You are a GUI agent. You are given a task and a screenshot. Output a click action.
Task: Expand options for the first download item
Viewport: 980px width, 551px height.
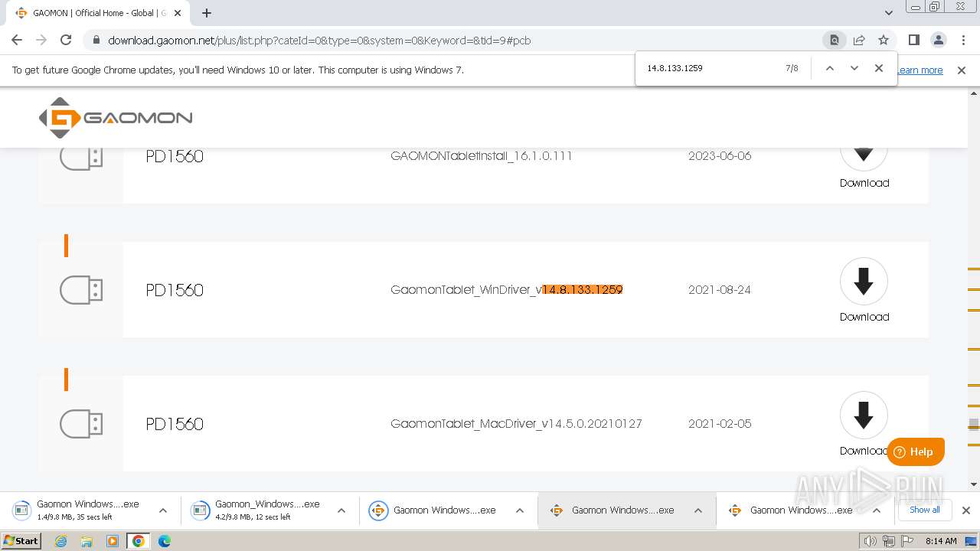163,510
